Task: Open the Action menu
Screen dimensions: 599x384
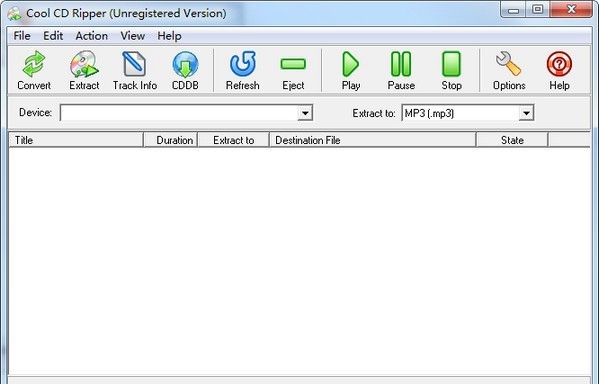Action: coord(91,36)
